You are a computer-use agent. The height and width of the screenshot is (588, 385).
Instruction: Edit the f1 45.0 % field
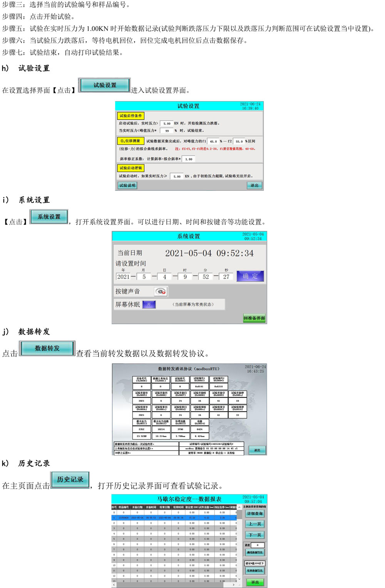click(213, 141)
